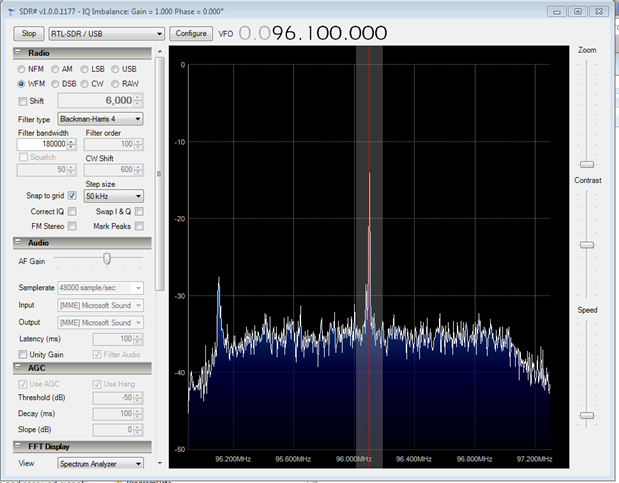
Task: Click the AF Gain slider
Action: (106, 259)
